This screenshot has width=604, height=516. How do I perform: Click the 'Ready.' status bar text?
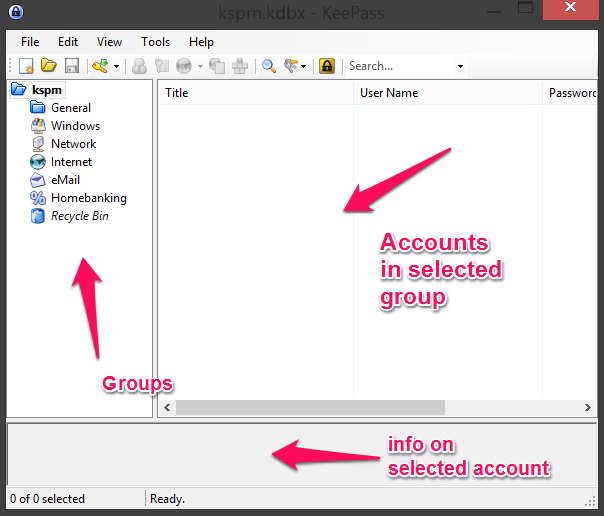[x=168, y=499]
